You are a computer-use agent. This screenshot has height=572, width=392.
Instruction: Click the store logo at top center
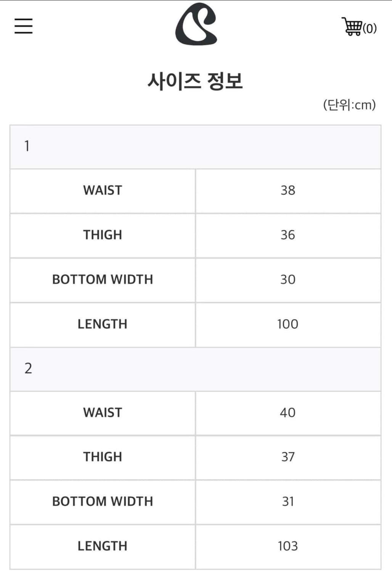tap(196, 24)
